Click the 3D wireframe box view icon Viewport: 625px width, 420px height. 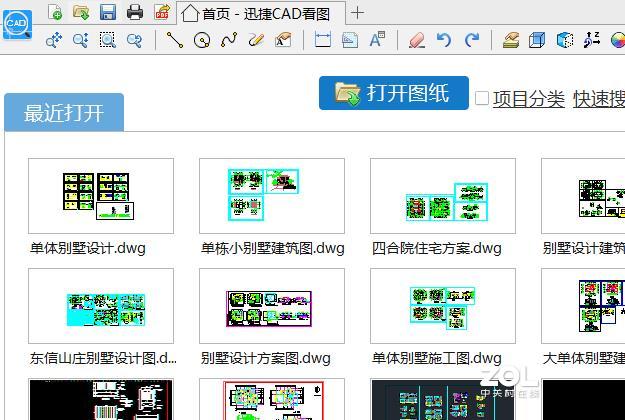(537, 40)
